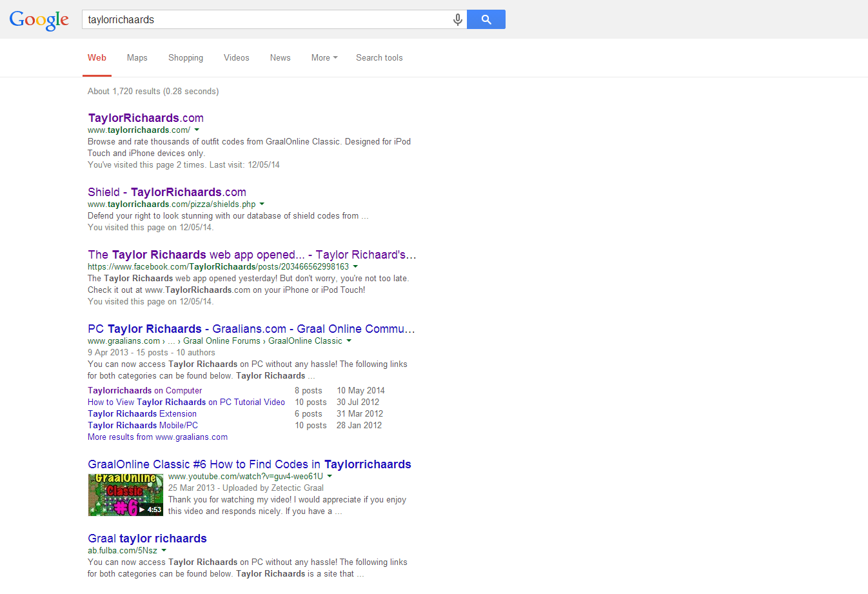Click the About 1,720 results stats text
868x594 pixels.
(153, 92)
